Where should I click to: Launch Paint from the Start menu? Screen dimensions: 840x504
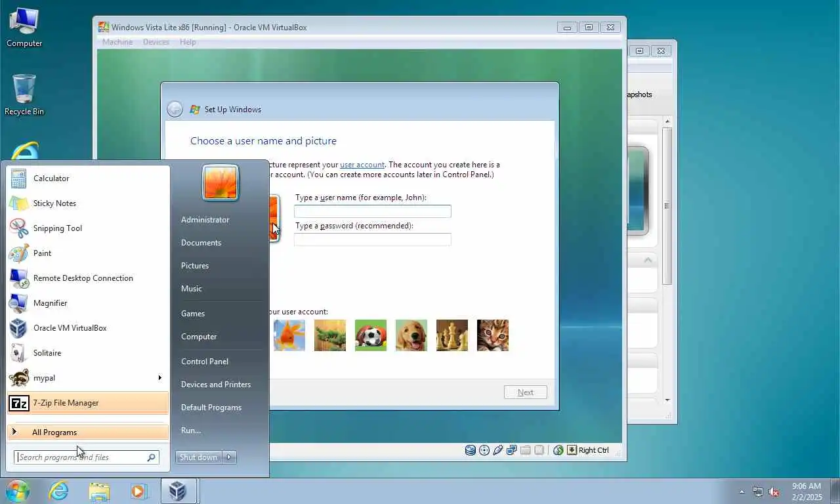(88, 253)
